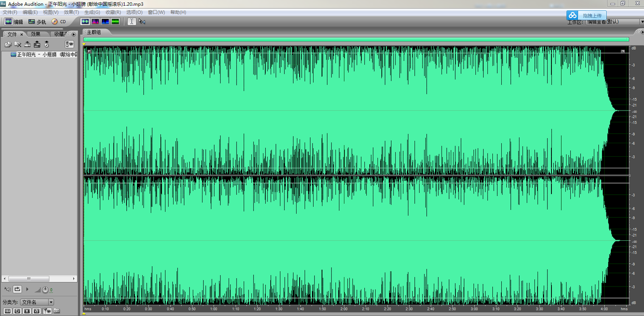This screenshot has width=644, height=316.
Task: Toggle show MIDI files filter button
Action: click(37, 311)
